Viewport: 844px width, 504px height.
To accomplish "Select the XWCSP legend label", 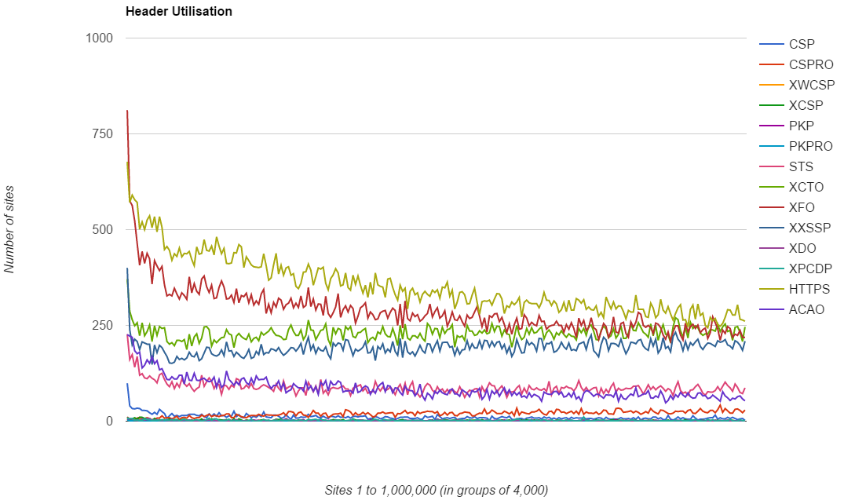I will (812, 85).
